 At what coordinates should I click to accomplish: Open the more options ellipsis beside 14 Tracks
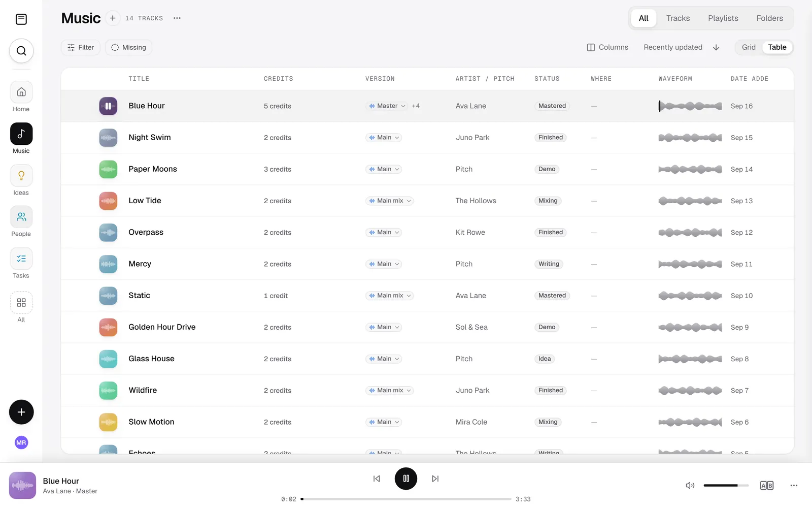click(x=177, y=18)
